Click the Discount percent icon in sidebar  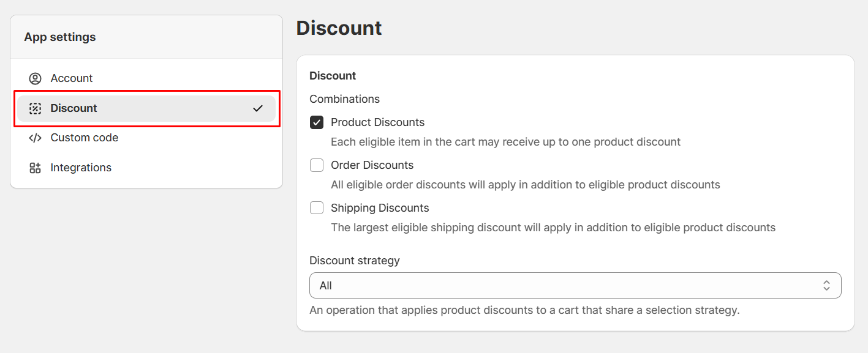pyautogui.click(x=35, y=108)
